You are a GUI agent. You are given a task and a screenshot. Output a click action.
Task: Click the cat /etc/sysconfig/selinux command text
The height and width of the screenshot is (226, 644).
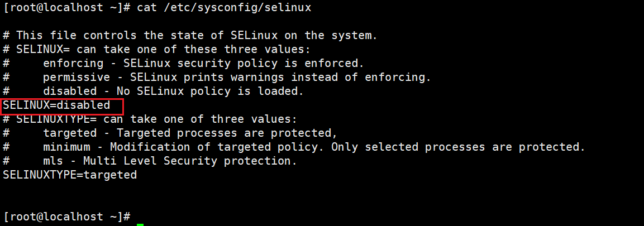224,7
